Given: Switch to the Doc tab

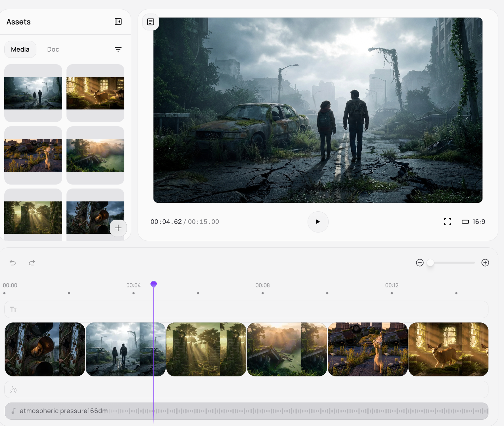Looking at the screenshot, I should pos(53,49).
